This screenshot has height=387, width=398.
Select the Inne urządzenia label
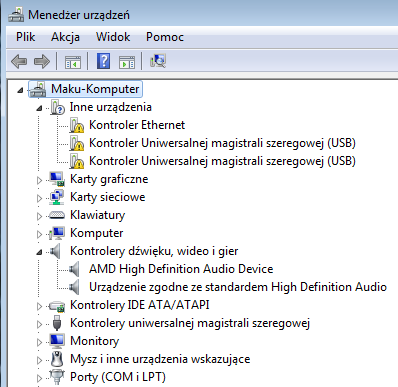[x=111, y=107]
